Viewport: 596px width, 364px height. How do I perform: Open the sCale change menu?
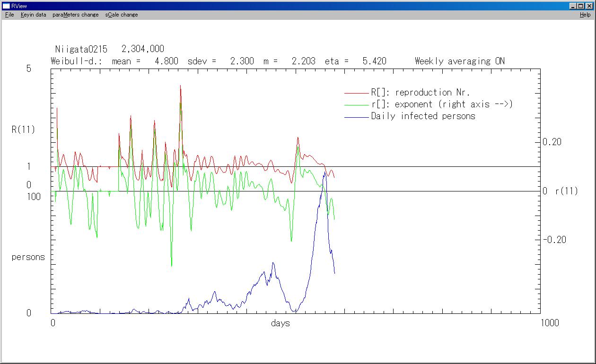(122, 15)
